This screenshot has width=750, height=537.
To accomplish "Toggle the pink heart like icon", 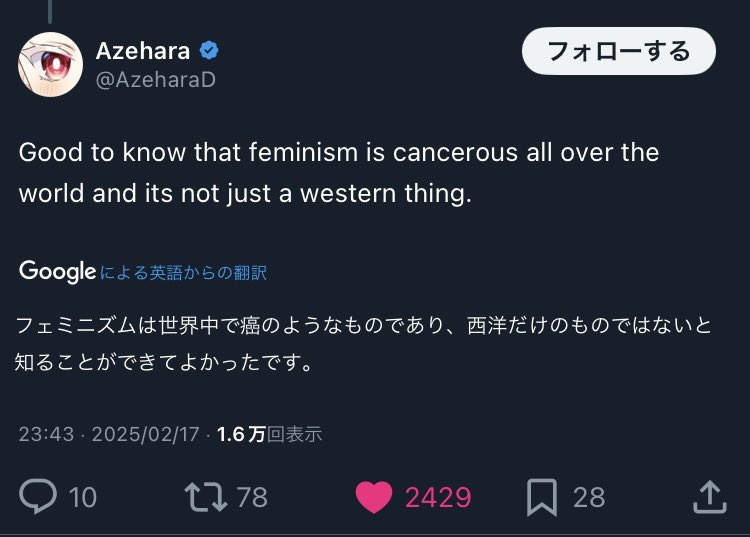I will point(376,496).
